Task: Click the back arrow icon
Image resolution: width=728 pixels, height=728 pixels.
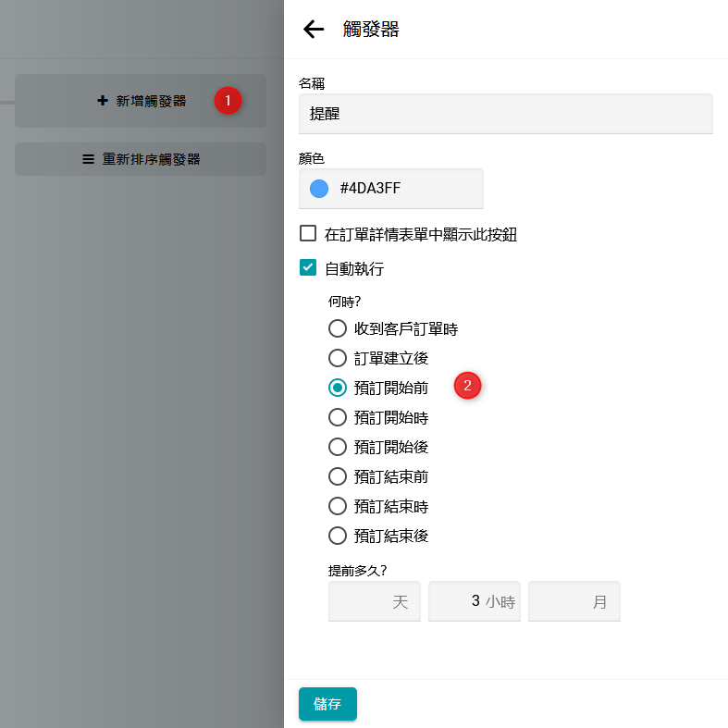Action: coord(314,30)
